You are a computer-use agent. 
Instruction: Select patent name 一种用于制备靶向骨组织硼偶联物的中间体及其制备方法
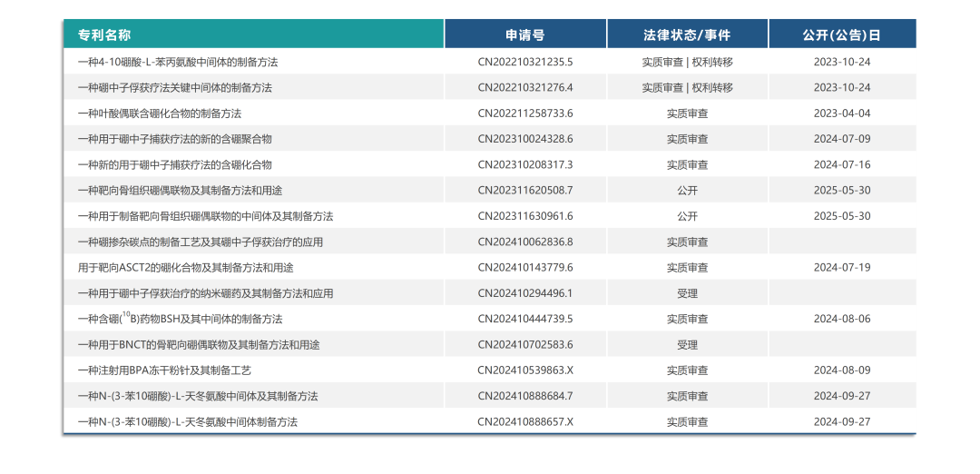click(206, 216)
